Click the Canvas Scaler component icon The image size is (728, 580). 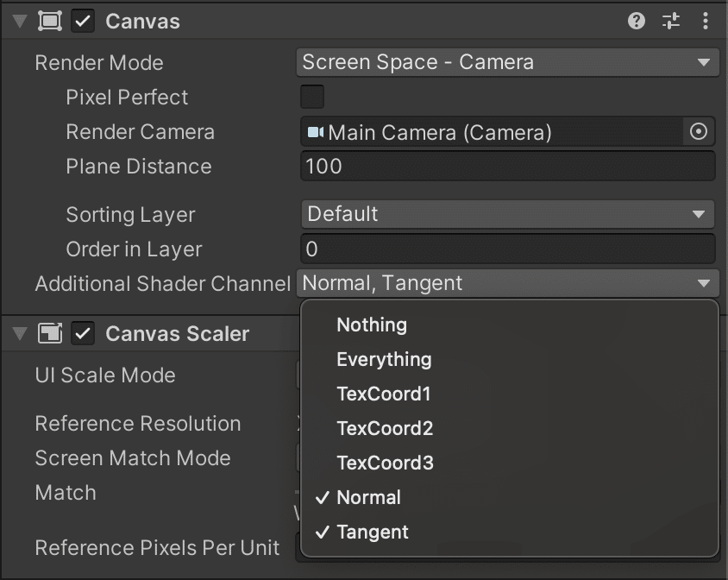[50, 333]
